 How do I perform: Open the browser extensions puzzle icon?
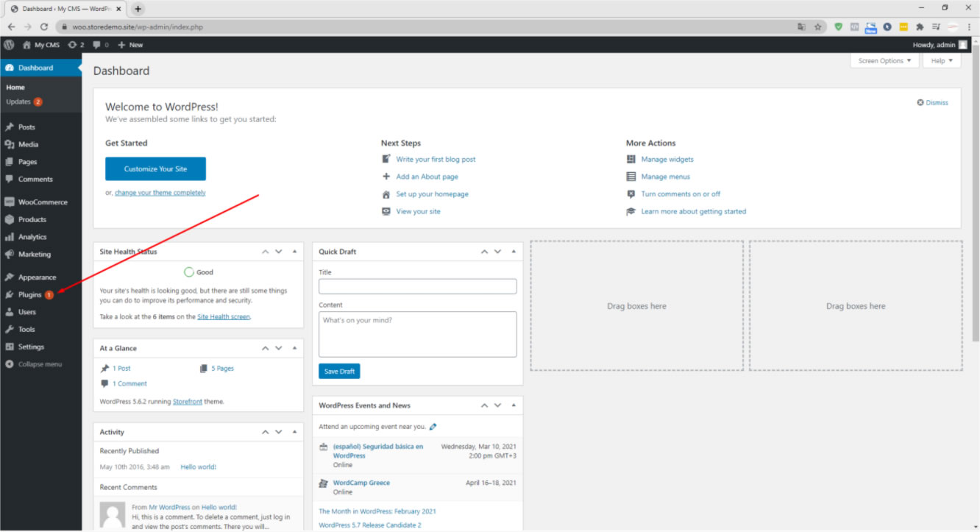(x=920, y=26)
